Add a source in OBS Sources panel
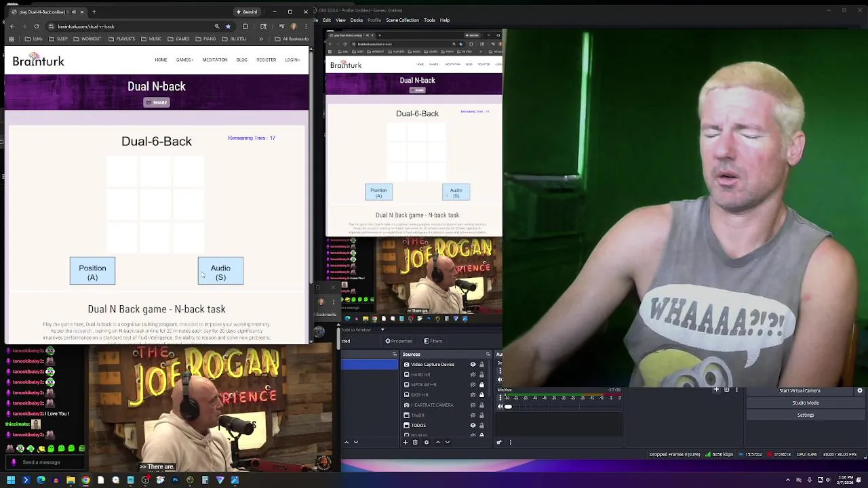868x488 pixels. click(406, 442)
